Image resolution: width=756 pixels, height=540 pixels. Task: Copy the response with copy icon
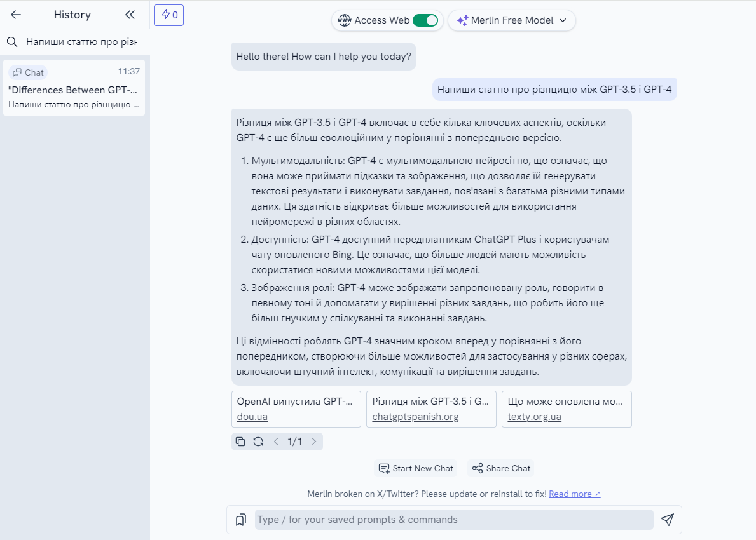(240, 442)
